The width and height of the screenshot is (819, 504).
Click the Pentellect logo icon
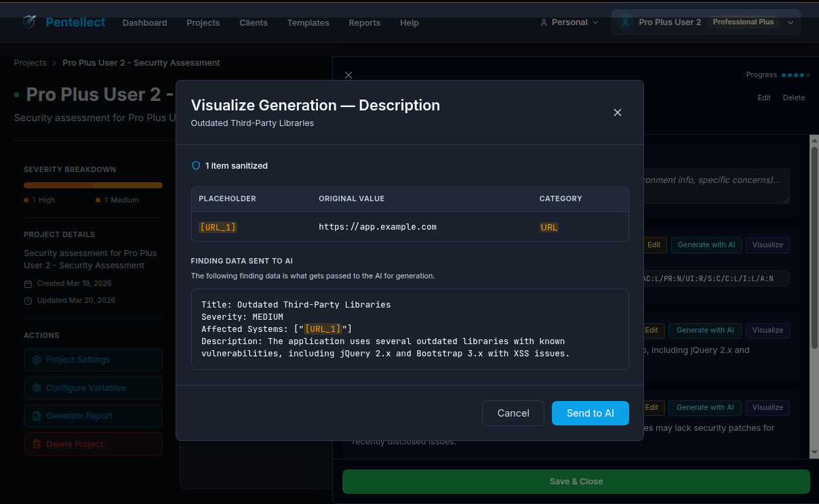(x=29, y=22)
